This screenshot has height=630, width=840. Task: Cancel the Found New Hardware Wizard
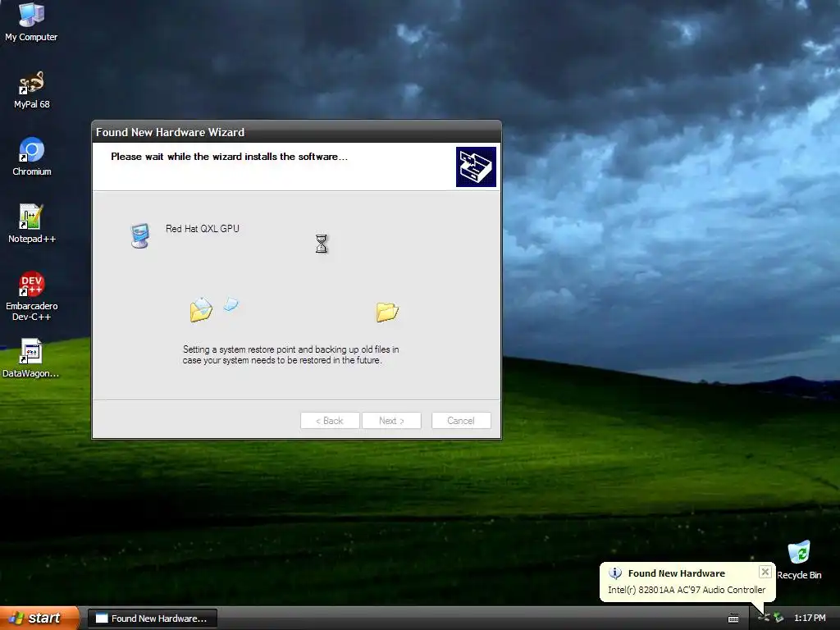[x=461, y=421]
